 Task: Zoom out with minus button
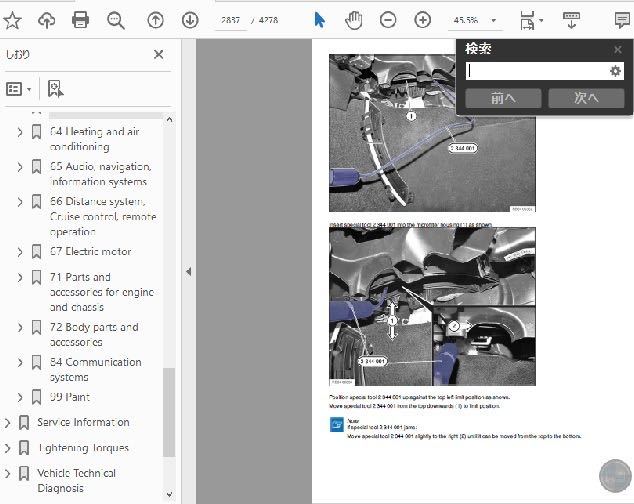pyautogui.click(x=388, y=20)
